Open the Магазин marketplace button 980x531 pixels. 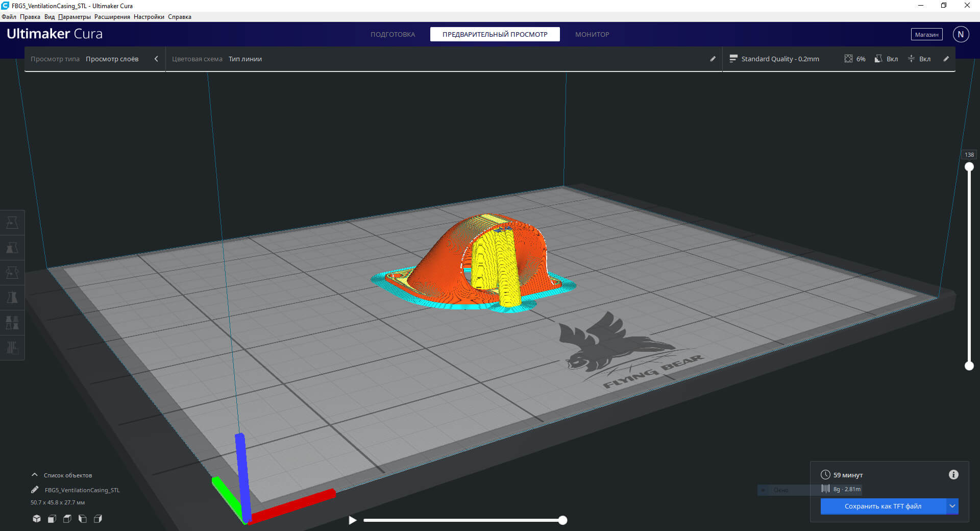[x=926, y=34]
